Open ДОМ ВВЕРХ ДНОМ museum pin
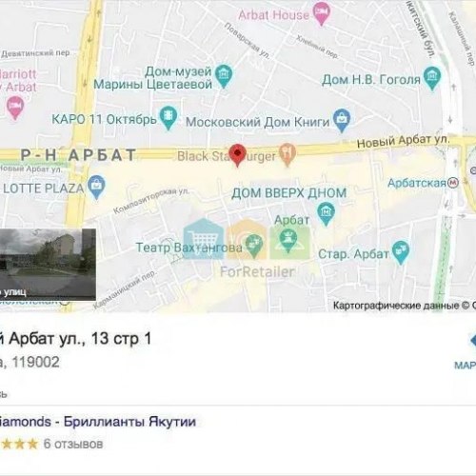This screenshot has height=476, width=476. [326, 214]
